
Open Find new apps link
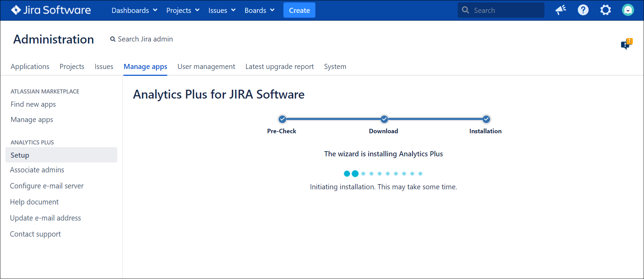point(33,104)
